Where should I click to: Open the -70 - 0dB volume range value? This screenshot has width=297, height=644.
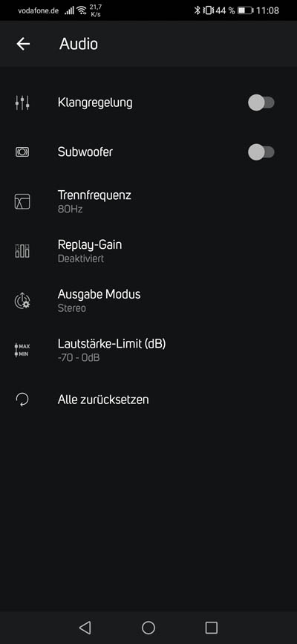[x=79, y=358]
